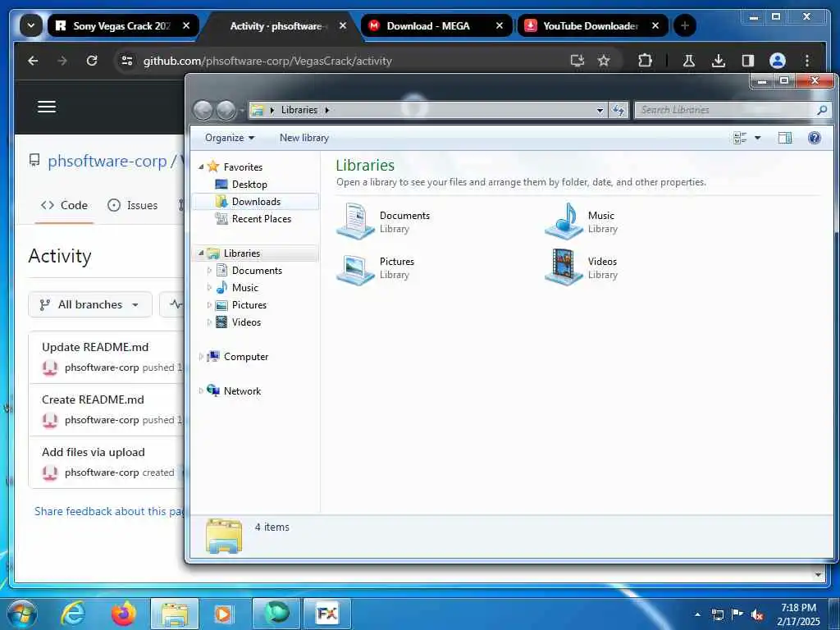Open Chrome three-dot menu
The width and height of the screenshot is (840, 630).
click(x=807, y=61)
